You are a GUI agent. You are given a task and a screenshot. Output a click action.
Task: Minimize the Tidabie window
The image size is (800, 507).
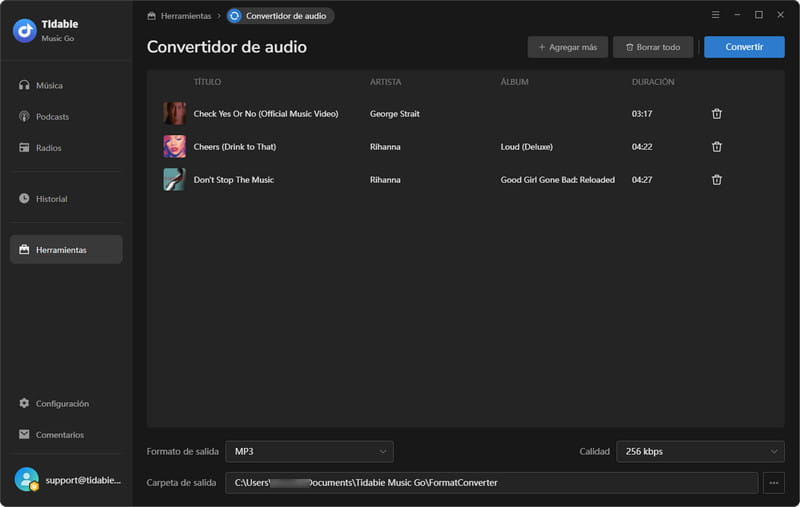point(737,15)
